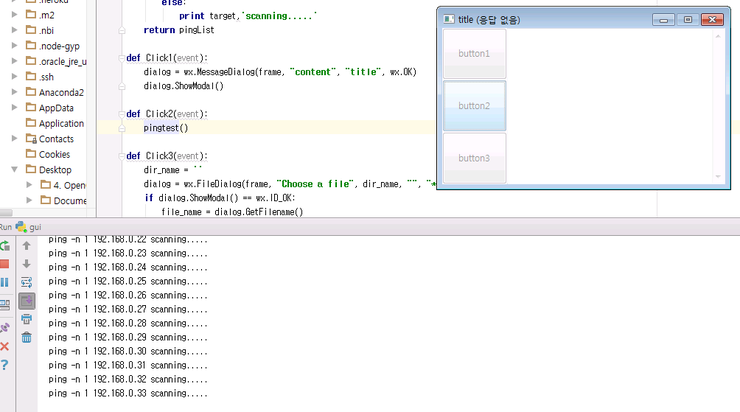The height and width of the screenshot is (412, 740).
Task: Select the Desktop folder item
Action: [x=55, y=169]
